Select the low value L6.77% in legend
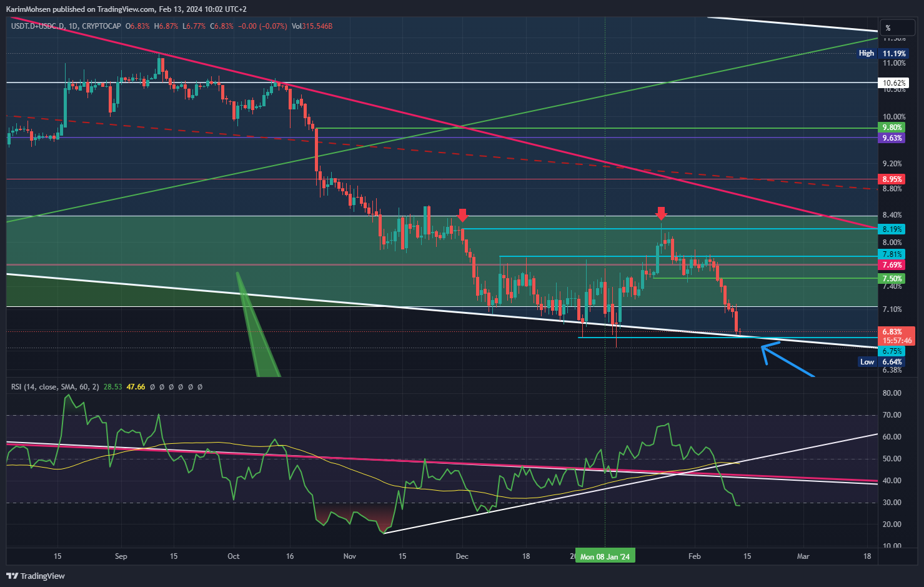This screenshot has height=587, width=924. (x=194, y=26)
